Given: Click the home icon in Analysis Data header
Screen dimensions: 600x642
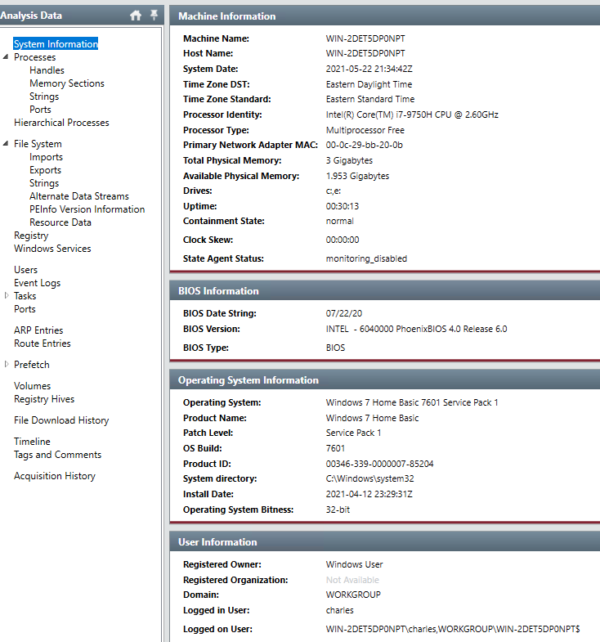Looking at the screenshot, I should coord(136,15).
